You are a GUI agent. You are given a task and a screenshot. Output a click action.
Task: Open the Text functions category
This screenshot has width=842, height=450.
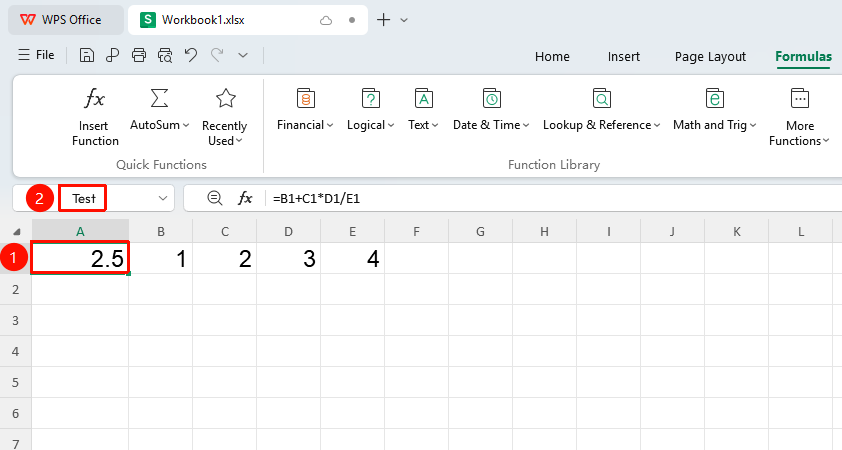[x=423, y=111]
